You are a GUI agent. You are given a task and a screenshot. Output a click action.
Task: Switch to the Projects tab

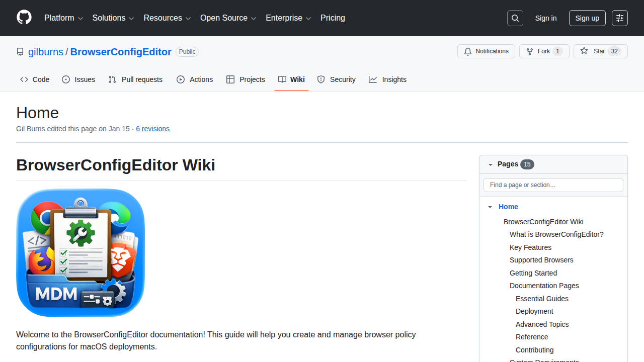click(246, 79)
